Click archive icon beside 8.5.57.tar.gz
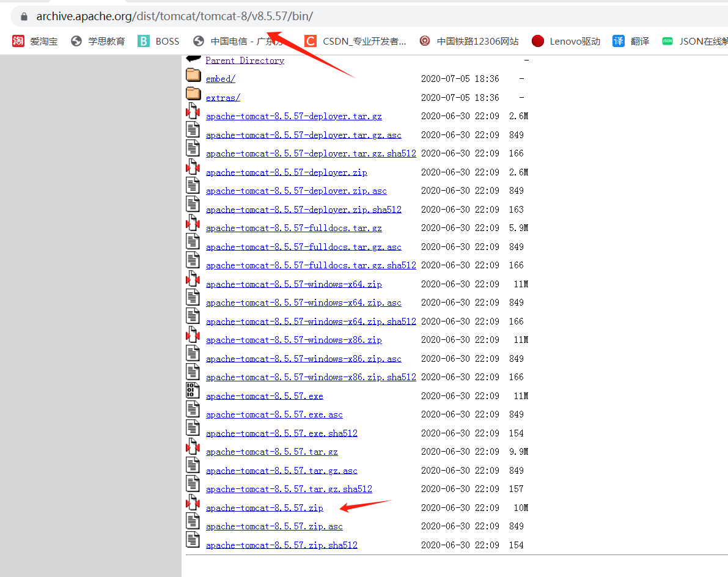The width and height of the screenshot is (728, 577). click(193, 447)
